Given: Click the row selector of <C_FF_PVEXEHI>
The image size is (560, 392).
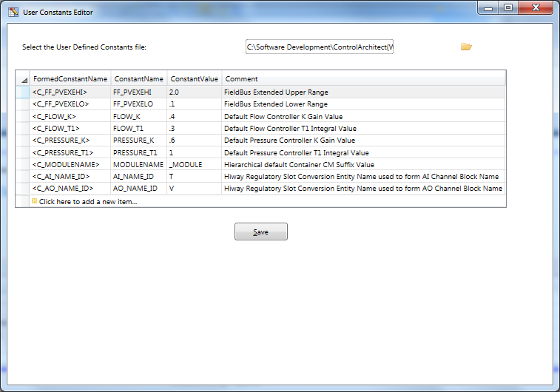Looking at the screenshot, I should pos(22,92).
